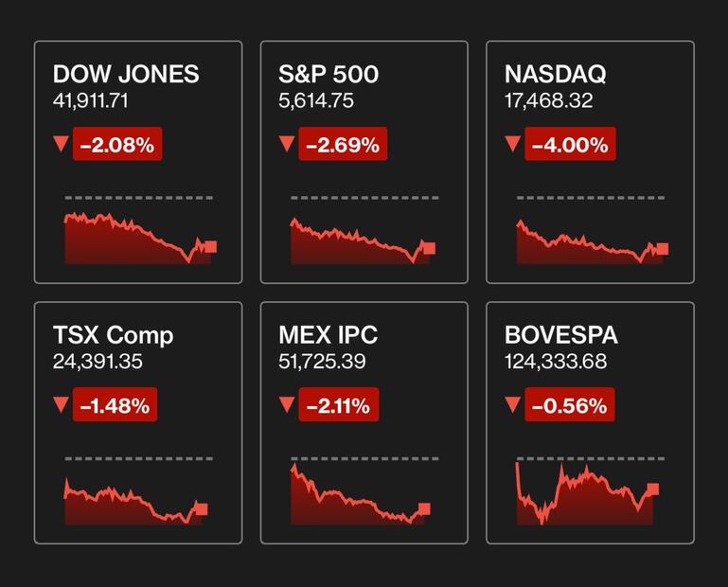
Task: Click the NASDAQ red down arrow icon
Action: coord(513,144)
